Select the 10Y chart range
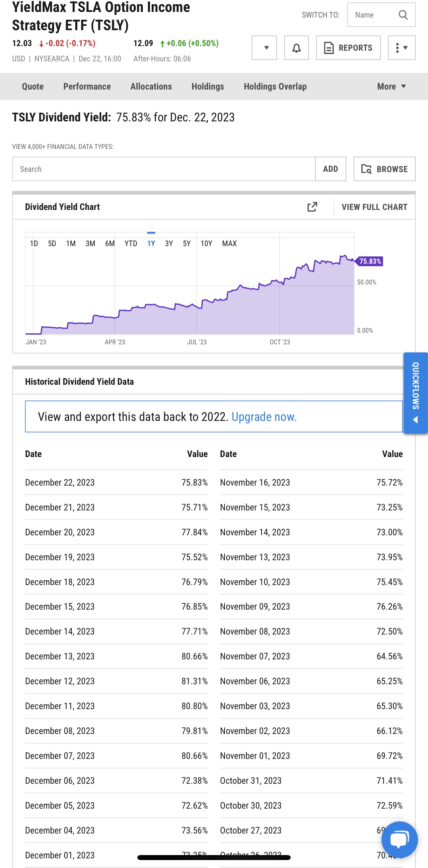The image size is (428, 868). point(206,244)
